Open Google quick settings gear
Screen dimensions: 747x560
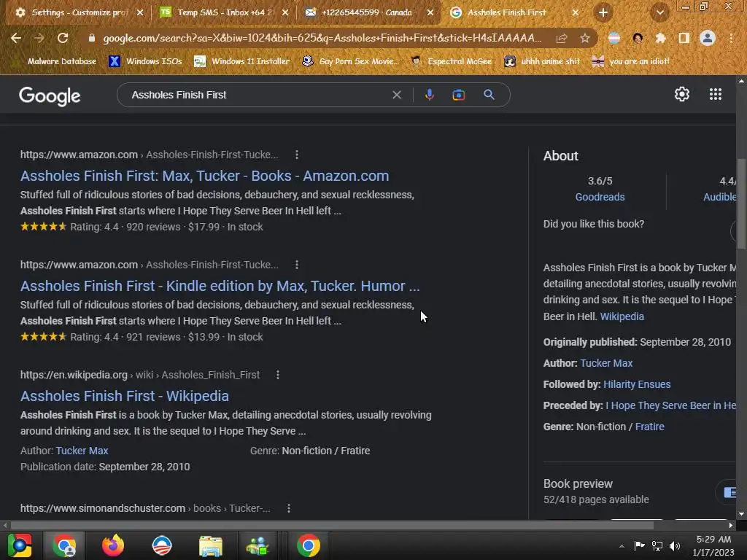point(682,94)
